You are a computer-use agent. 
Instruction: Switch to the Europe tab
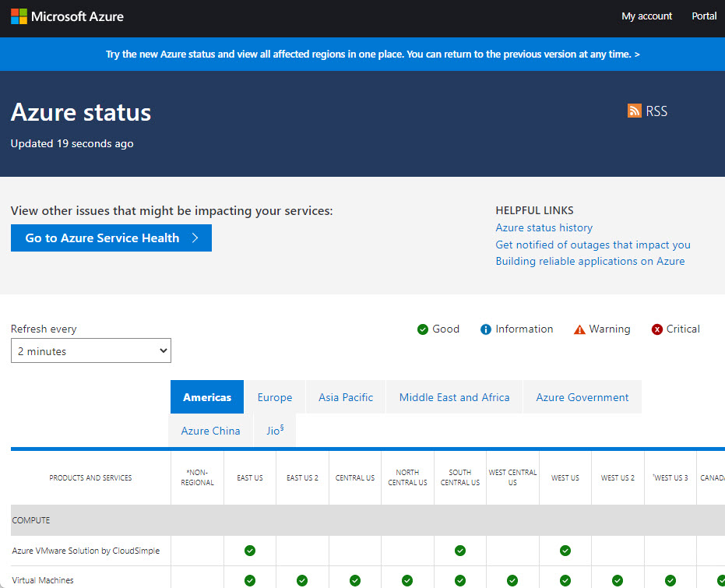[275, 397]
